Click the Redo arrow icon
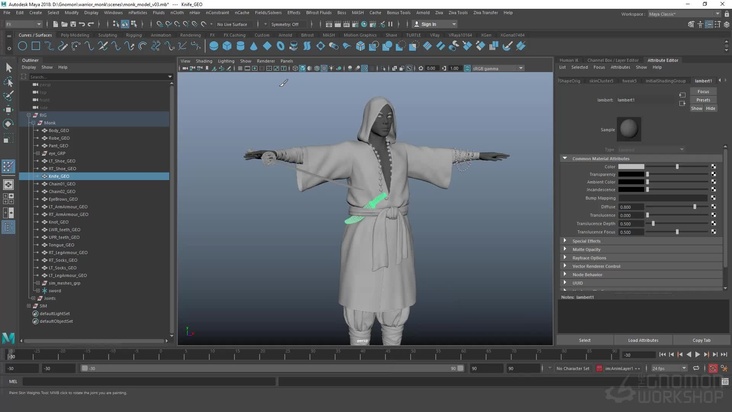The height and width of the screenshot is (412, 732). (91, 24)
